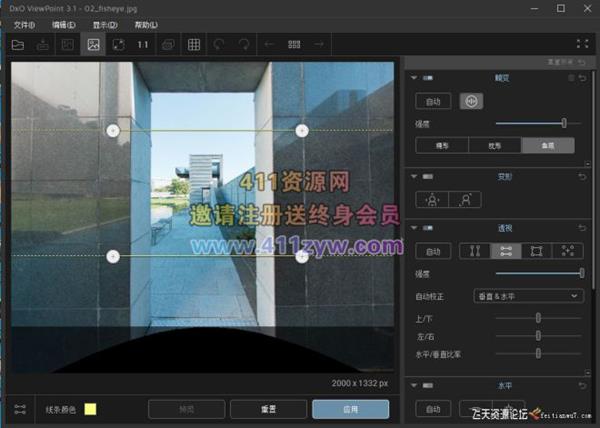This screenshot has height=428, width=600.
Task: Click the 应用 (Apply) button
Action: [349, 409]
